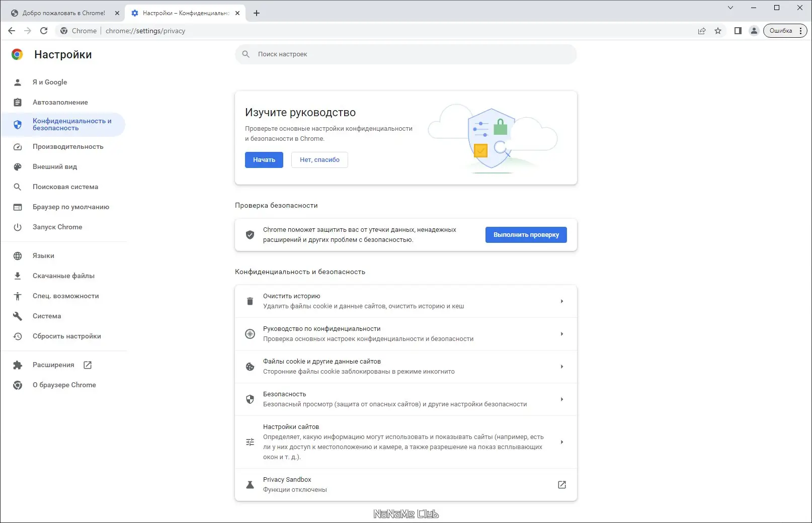This screenshot has height=523, width=812.
Task: Click the «Система» wrench icon
Action: 18,316
